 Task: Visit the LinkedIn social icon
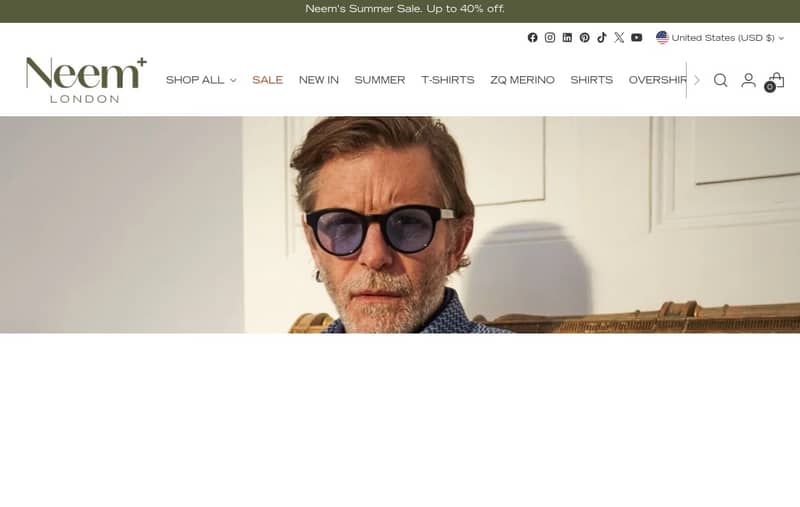[567, 37]
